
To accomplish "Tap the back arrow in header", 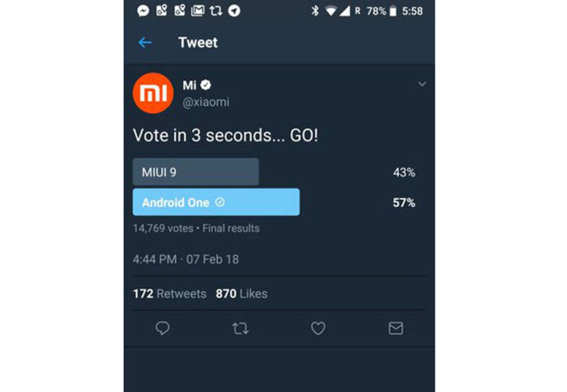I will tap(145, 43).
